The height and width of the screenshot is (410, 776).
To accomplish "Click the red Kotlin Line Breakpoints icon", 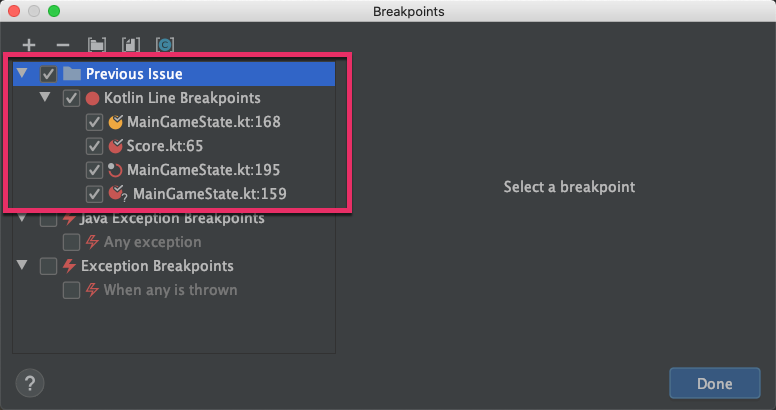I will point(92,98).
